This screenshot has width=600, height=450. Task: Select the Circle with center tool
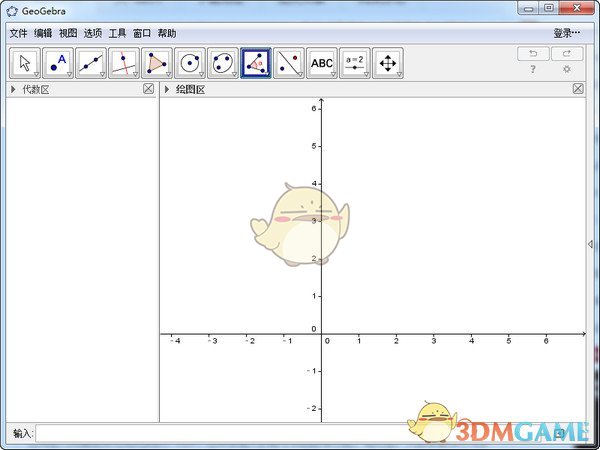pyautogui.click(x=190, y=63)
